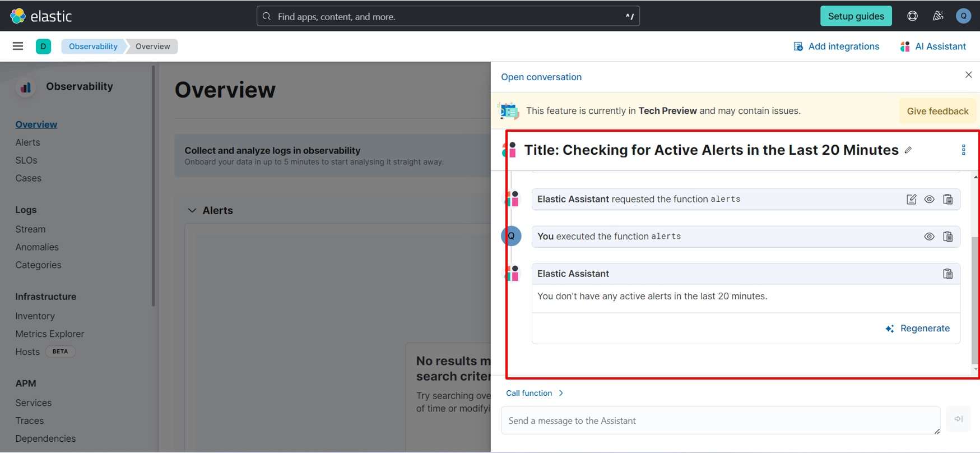Click Add integrations link
Screen dimensions: 980x453
[837, 47]
